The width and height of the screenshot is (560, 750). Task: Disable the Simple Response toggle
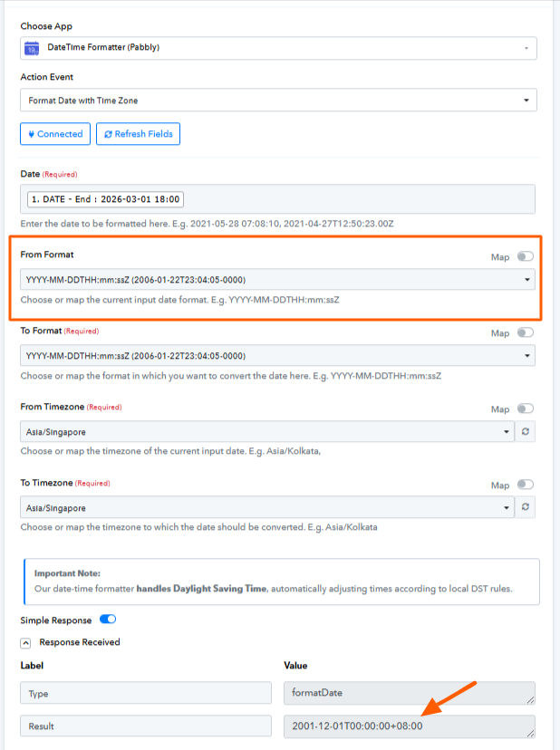click(x=108, y=620)
